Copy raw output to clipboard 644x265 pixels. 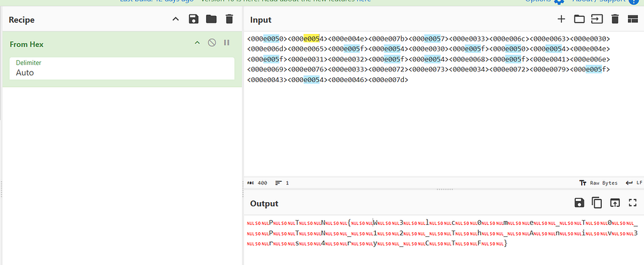pyautogui.click(x=597, y=203)
